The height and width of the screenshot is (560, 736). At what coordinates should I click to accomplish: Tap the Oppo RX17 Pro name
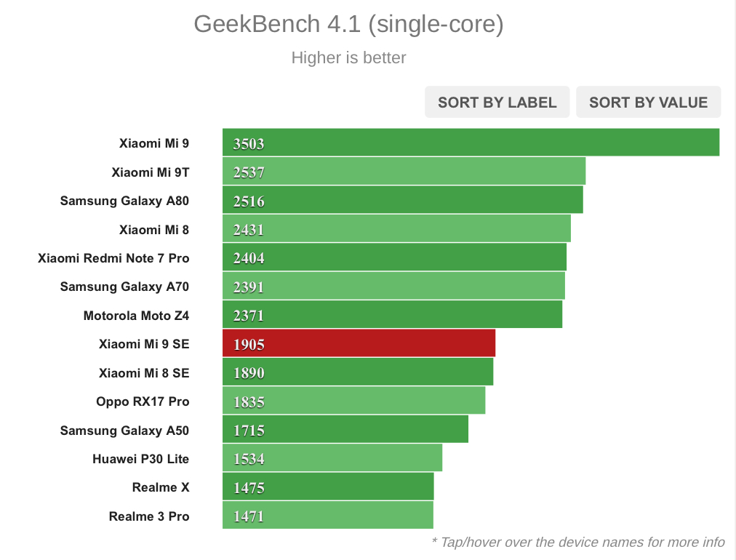[x=143, y=401]
